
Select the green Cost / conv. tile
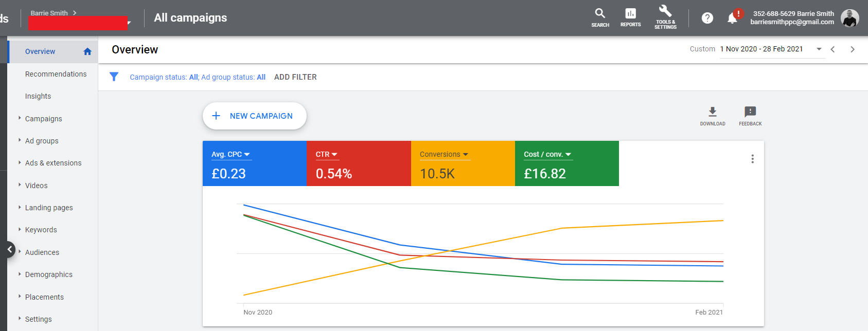pyautogui.click(x=566, y=163)
